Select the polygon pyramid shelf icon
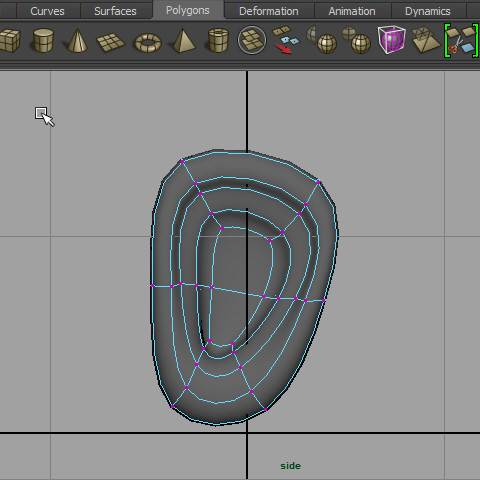The height and width of the screenshot is (480, 480). [x=183, y=41]
